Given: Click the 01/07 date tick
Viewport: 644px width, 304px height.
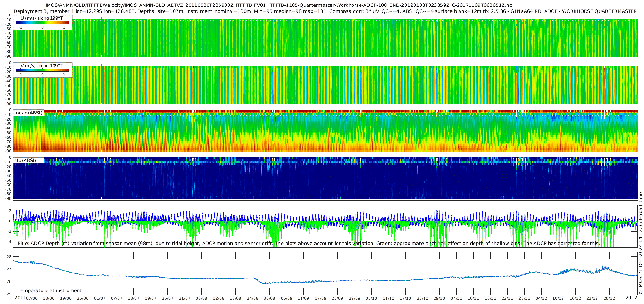Looking at the screenshot, I should [x=100, y=298].
